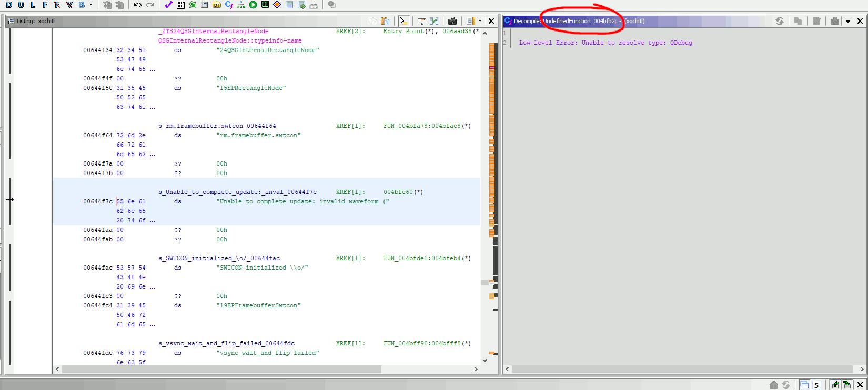Open the Decompiler panel options menu arrow
The width and height of the screenshot is (868, 390).
[848, 21]
